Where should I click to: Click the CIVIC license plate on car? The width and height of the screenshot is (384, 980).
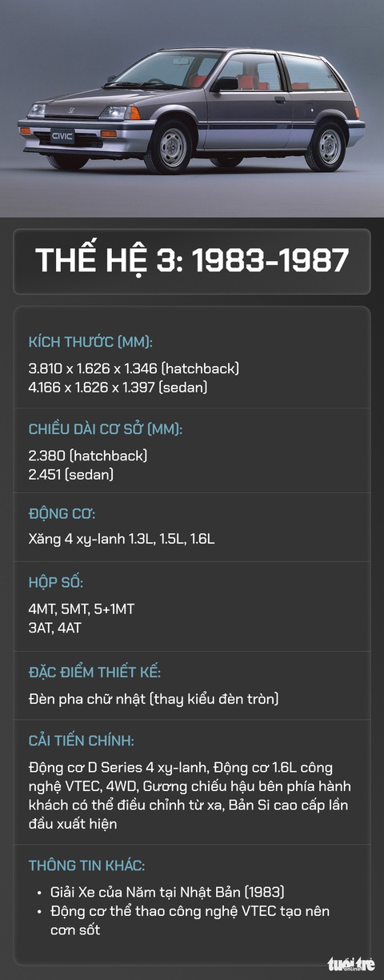click(x=62, y=136)
